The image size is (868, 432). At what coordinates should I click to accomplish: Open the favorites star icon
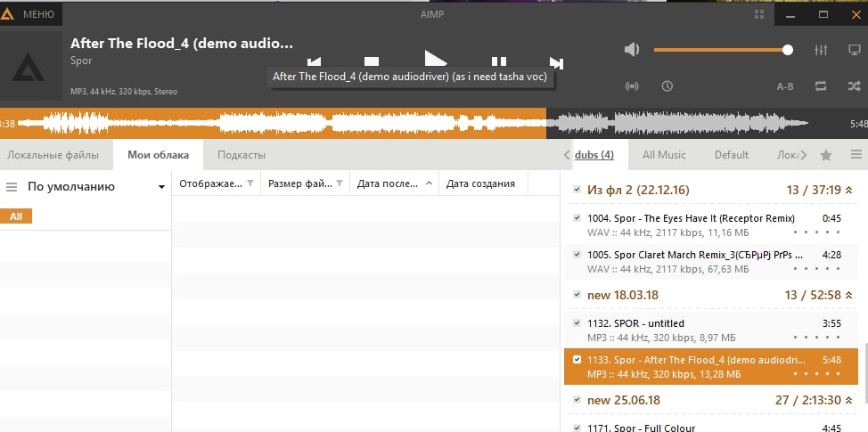(x=826, y=156)
